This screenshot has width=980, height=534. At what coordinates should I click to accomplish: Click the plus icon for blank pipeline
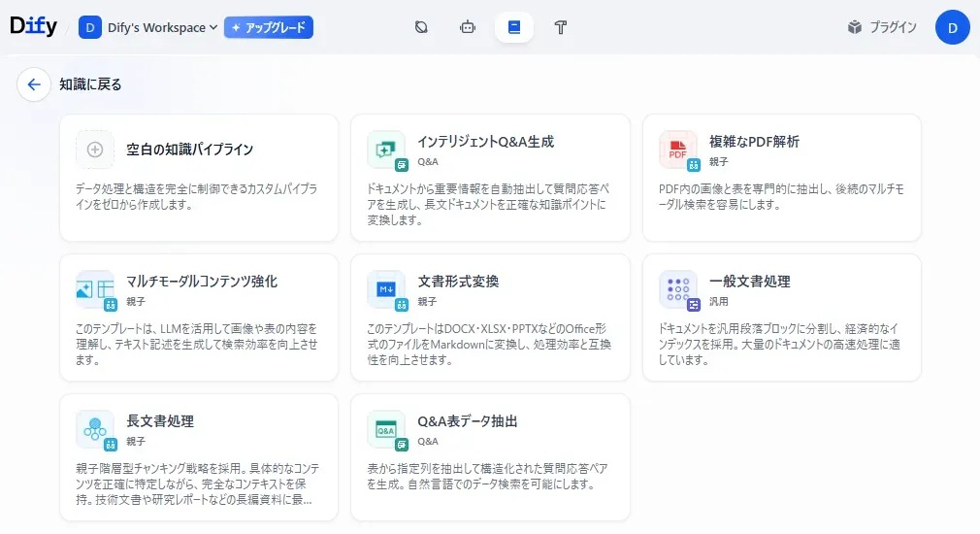point(95,150)
